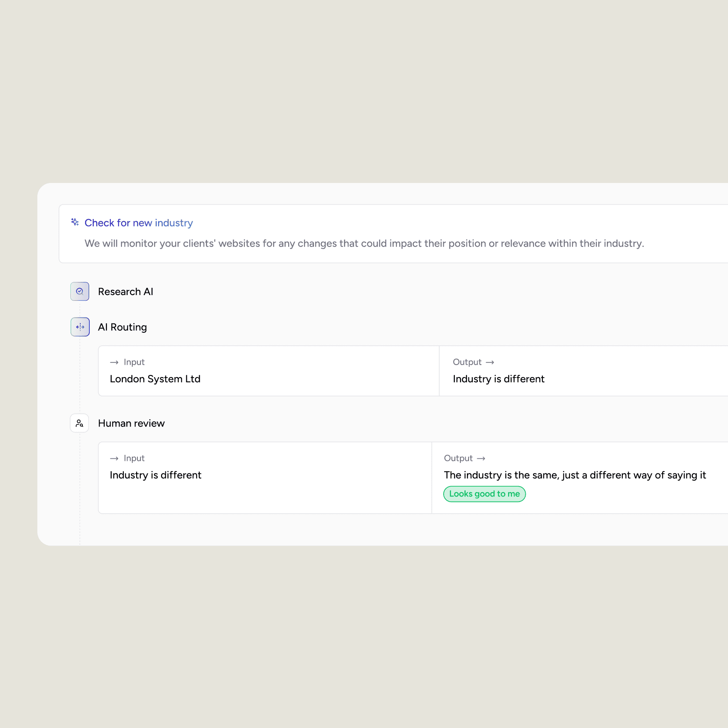Click the arrow icon after Human review Output
The image size is (728, 728).
481,459
